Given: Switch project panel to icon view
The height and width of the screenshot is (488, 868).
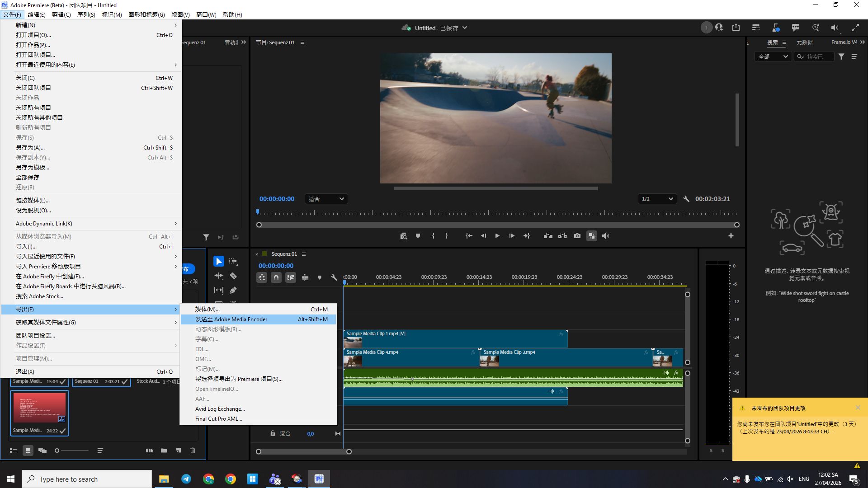Looking at the screenshot, I should (28, 450).
